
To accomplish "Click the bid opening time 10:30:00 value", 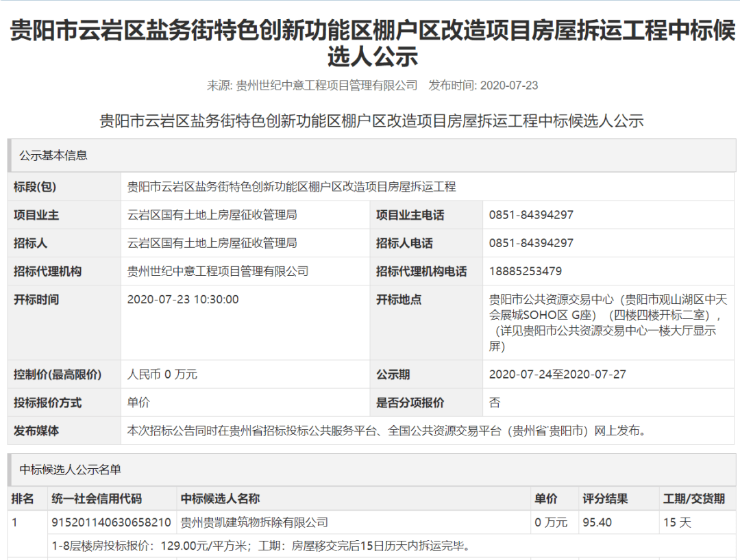I will click(x=183, y=299).
